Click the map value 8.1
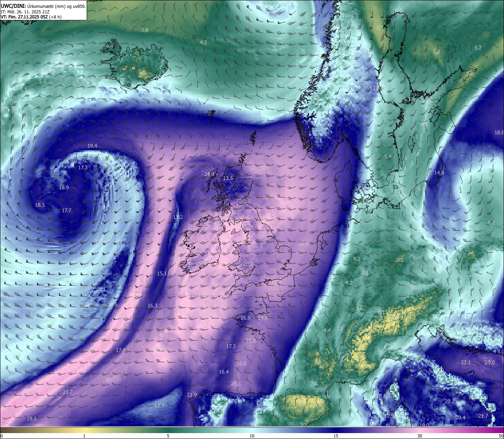Viewport: 504px width, 439px height. (x=381, y=313)
